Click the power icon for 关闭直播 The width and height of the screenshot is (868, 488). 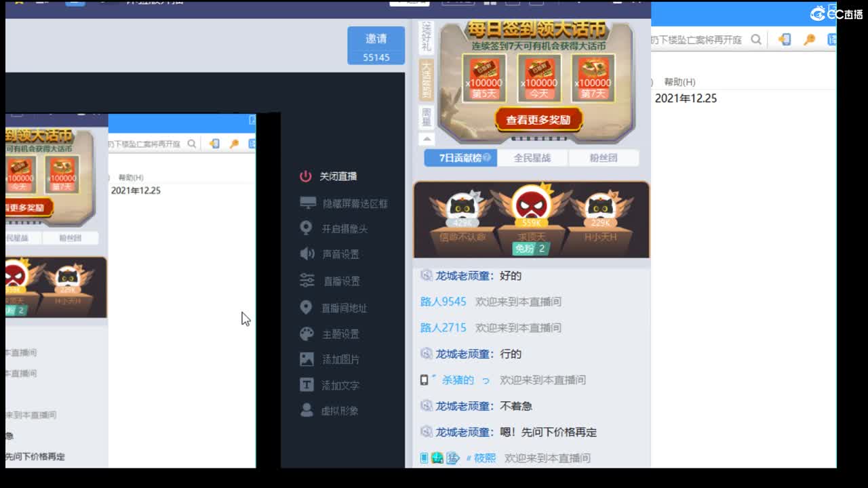tap(306, 176)
